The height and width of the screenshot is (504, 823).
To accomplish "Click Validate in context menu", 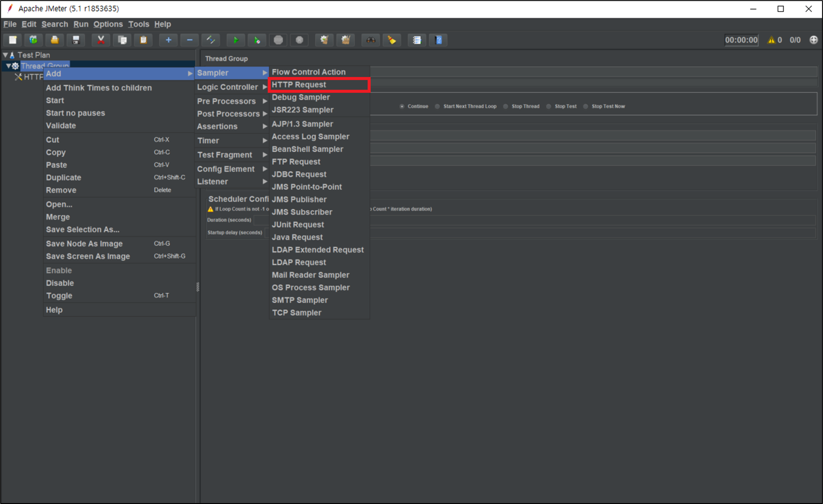I will [x=119, y=126].
